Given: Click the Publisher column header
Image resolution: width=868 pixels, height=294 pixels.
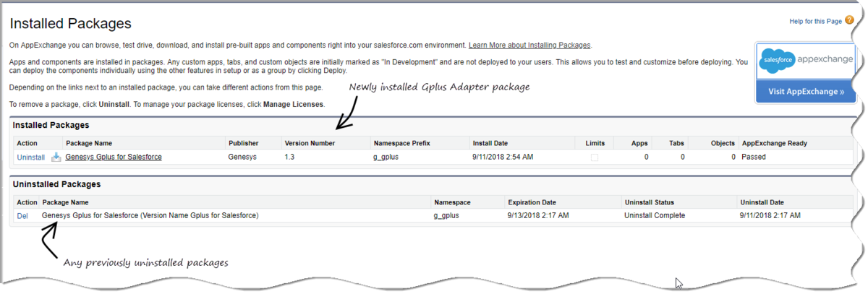Looking at the screenshot, I should pos(243,143).
